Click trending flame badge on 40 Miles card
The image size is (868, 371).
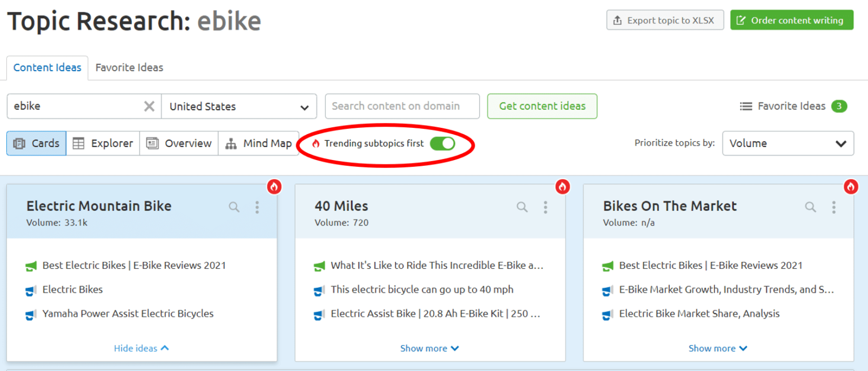coord(562,187)
